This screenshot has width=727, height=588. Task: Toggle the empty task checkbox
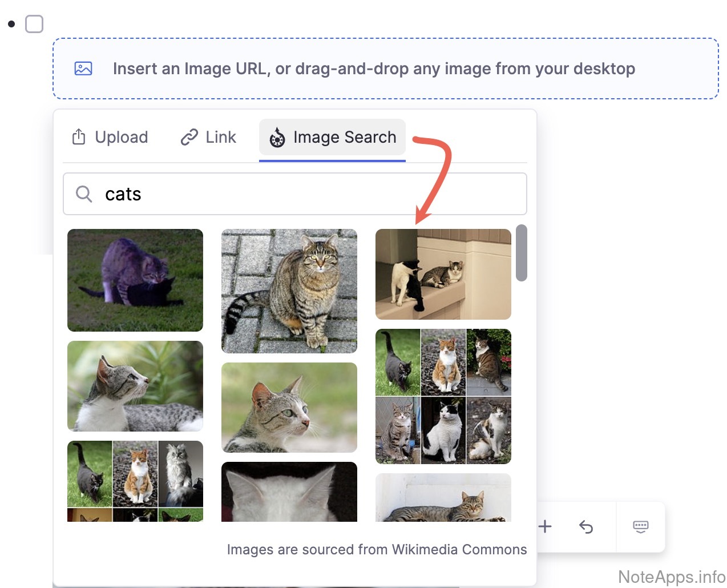pos(34,24)
